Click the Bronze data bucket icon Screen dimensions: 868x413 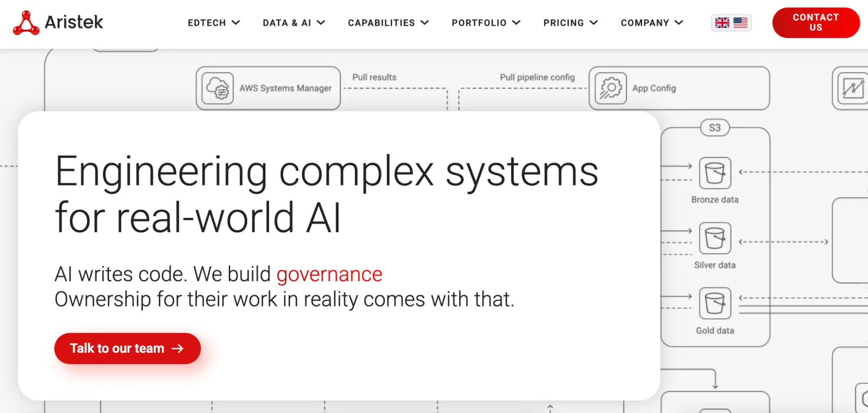tap(715, 173)
